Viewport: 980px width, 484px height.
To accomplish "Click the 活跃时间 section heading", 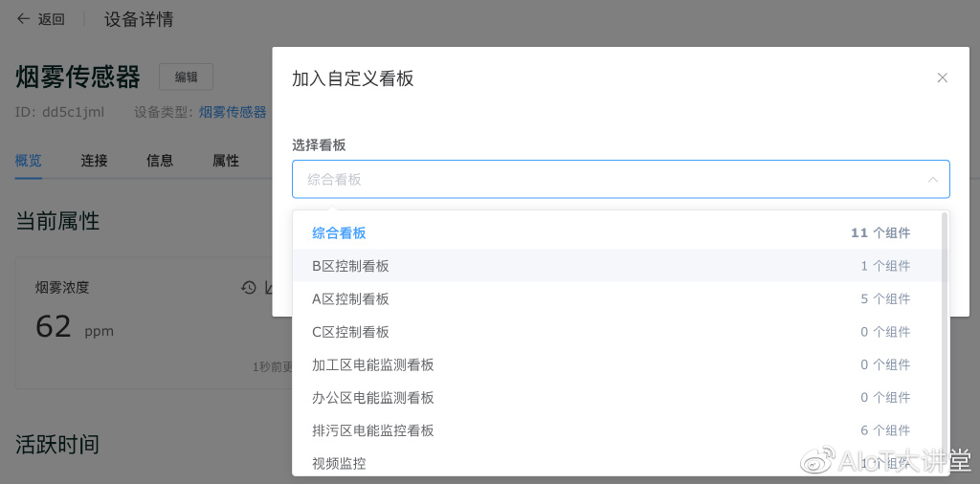I will click(x=57, y=445).
